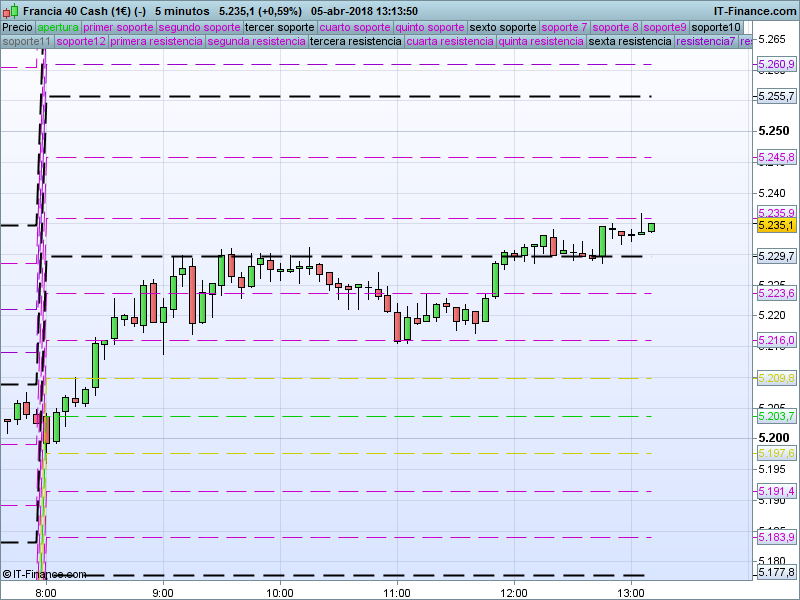Click the 5.245,8 price level tag
Viewport: 800px width, 600px height.
[776, 157]
